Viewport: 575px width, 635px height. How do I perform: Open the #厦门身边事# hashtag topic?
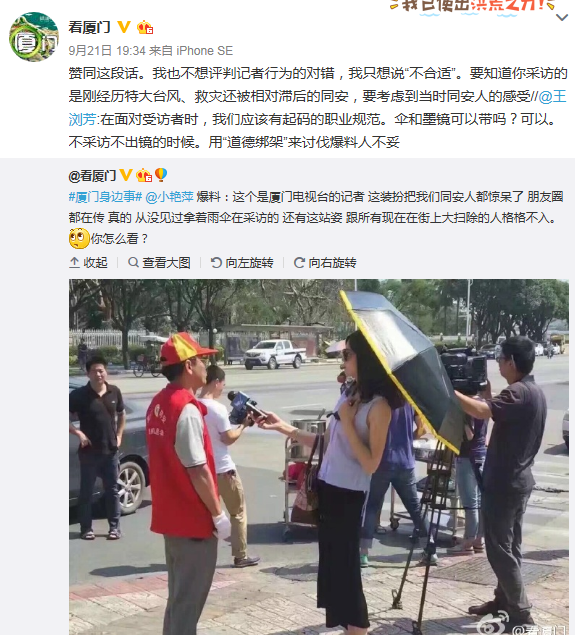pyautogui.click(x=105, y=197)
